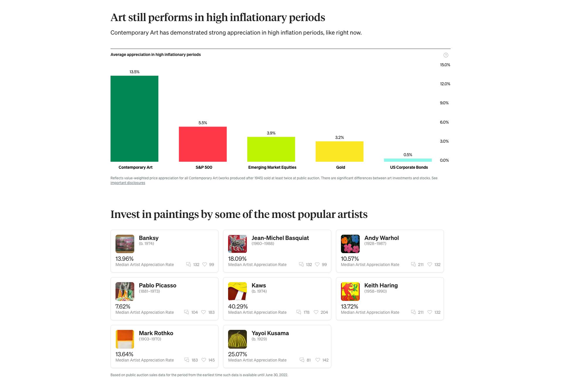Like the Banksy card with heart icon
562x392 pixels.
click(205, 264)
